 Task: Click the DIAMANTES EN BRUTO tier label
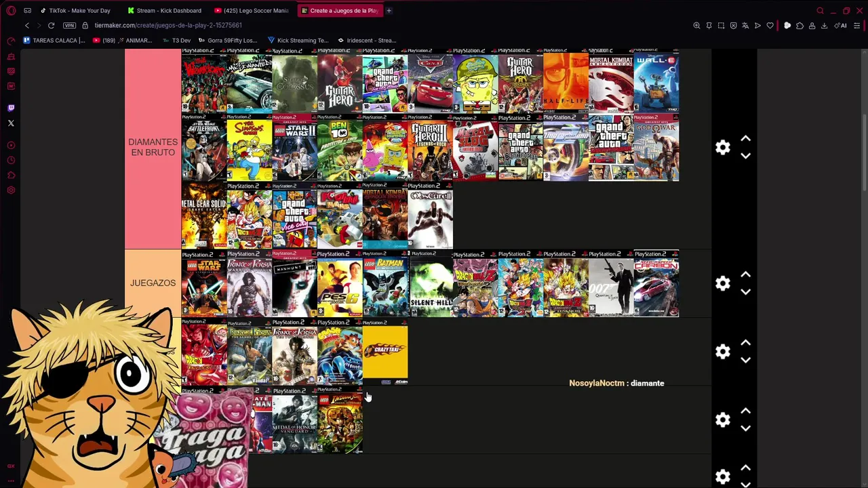pos(153,147)
